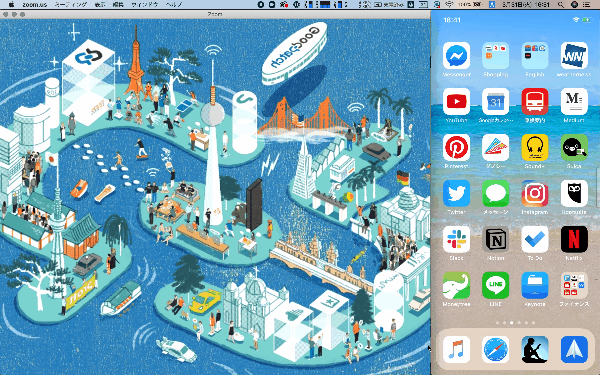Expand the Shopping app folder
Screen dimensions: 600x375
[x=496, y=55]
